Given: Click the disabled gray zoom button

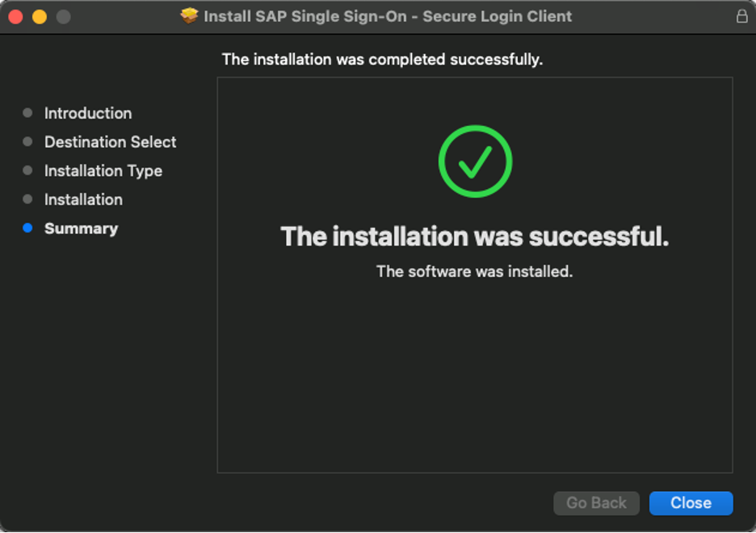Looking at the screenshot, I should 64,17.
